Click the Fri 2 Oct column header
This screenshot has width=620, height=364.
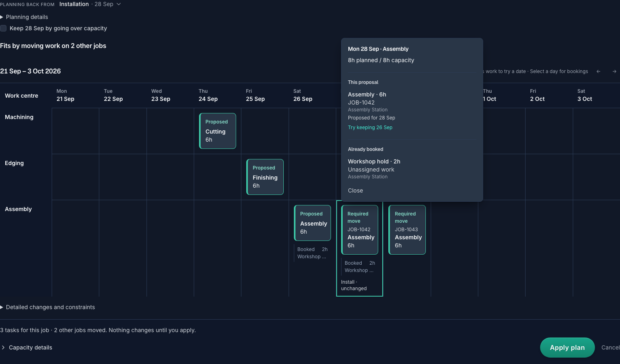click(537, 95)
